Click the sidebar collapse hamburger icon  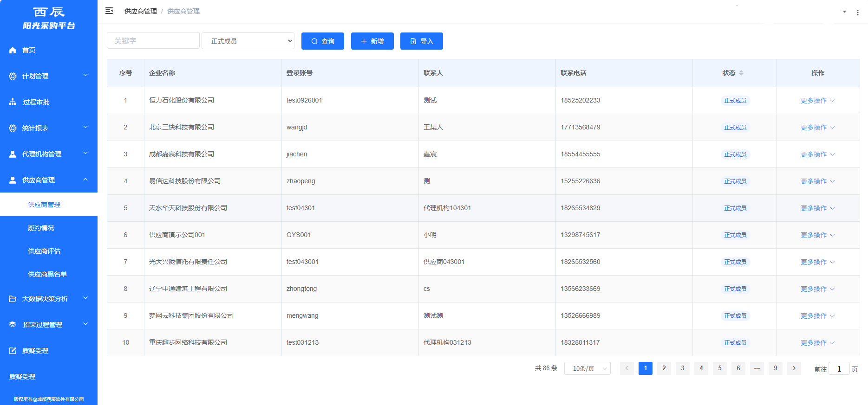pyautogui.click(x=109, y=11)
